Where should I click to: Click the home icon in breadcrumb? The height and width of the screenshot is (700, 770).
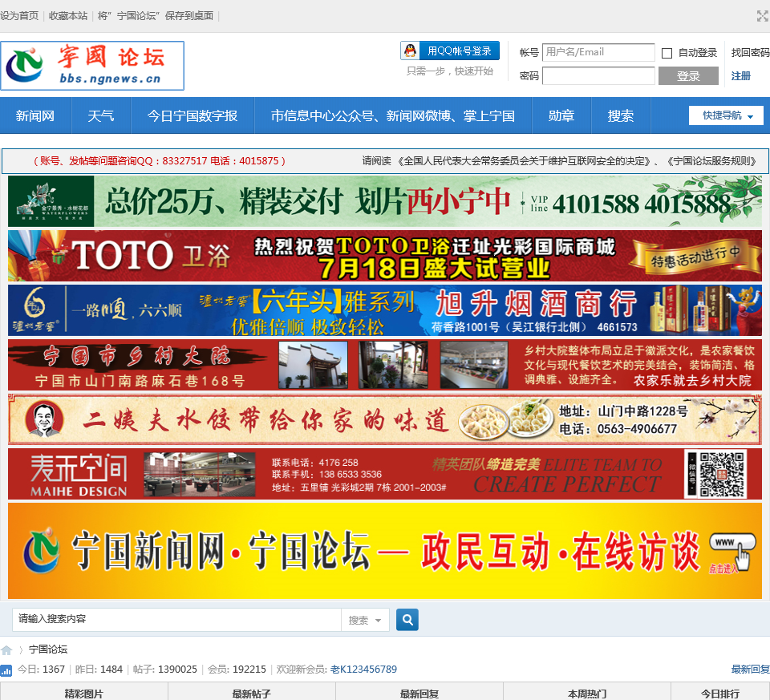[6, 650]
